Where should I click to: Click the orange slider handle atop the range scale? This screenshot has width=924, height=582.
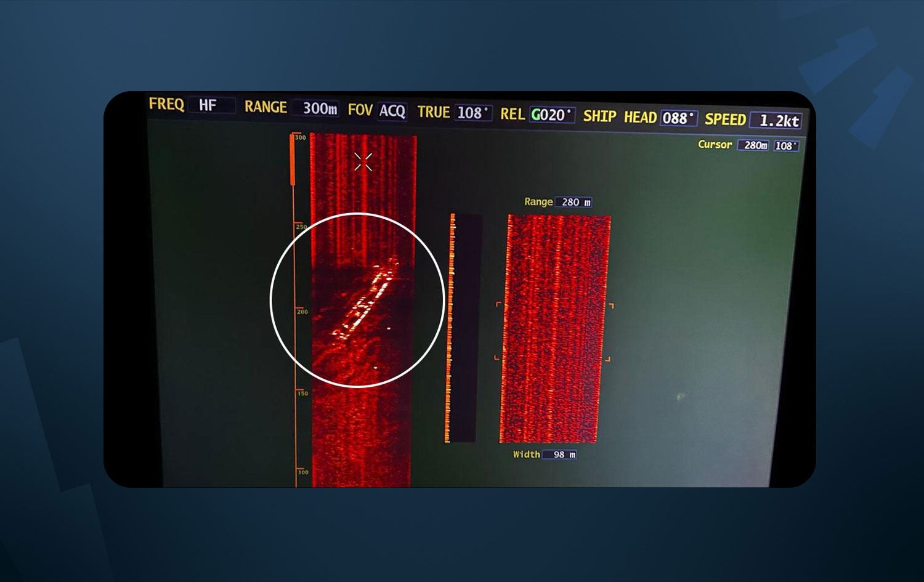293,160
